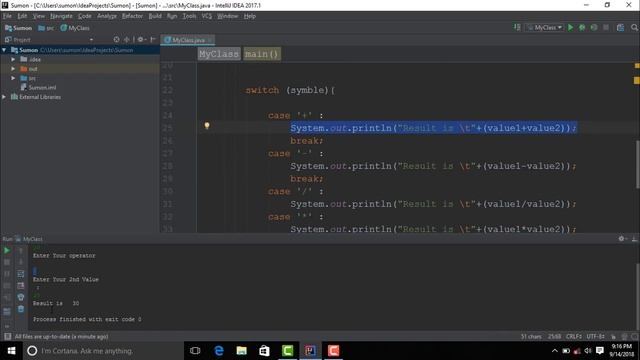The width and height of the screenshot is (640, 360).
Task: Click the Make Project build icon
Action: tap(517, 27)
